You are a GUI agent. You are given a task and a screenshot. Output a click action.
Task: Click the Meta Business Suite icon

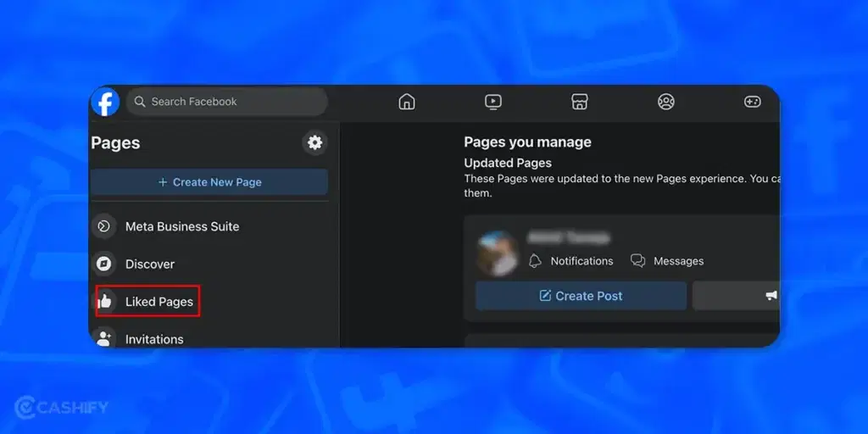pyautogui.click(x=103, y=226)
